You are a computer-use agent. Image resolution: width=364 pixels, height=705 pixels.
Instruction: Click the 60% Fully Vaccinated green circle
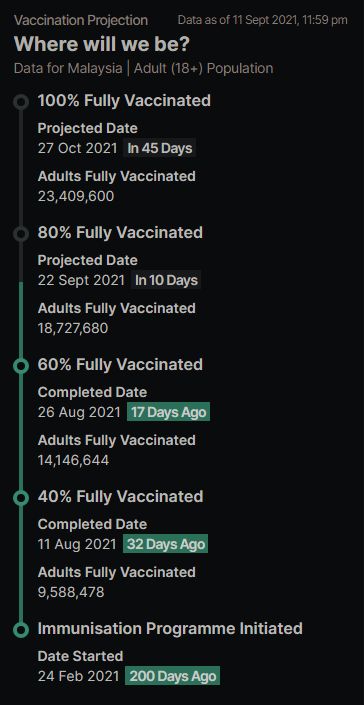click(x=21, y=366)
